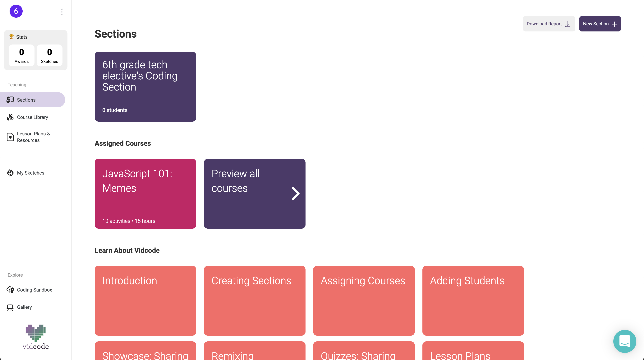Click the Lesson Plans & Resources icon
The height and width of the screenshot is (360, 644).
coord(10,137)
